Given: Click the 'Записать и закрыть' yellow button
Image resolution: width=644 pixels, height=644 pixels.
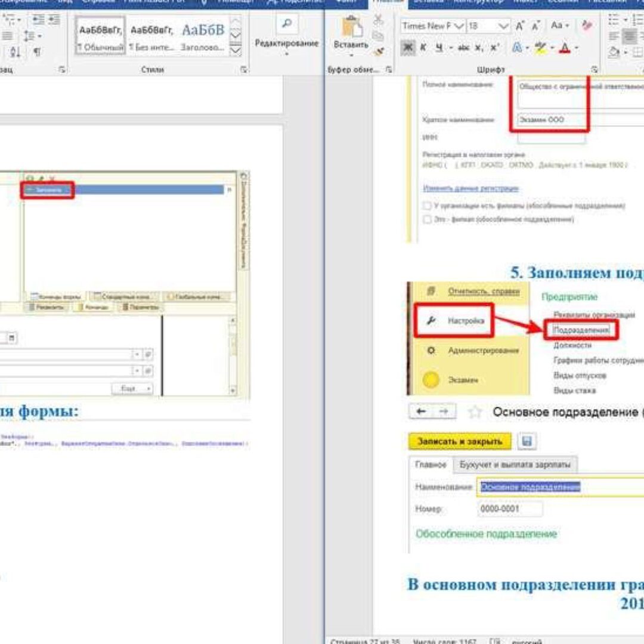Looking at the screenshot, I should (x=460, y=442).
